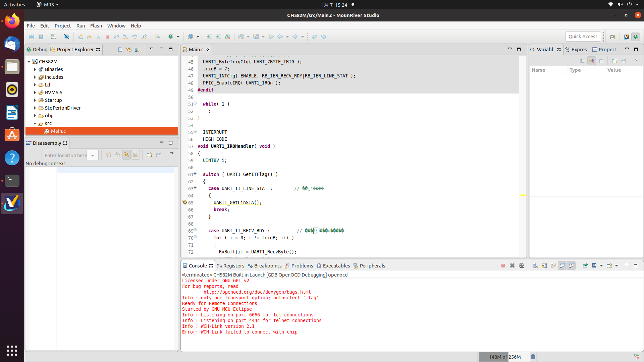Expand the Includes folder in project explorer
This screenshot has width=644, height=362.
[x=35, y=77]
